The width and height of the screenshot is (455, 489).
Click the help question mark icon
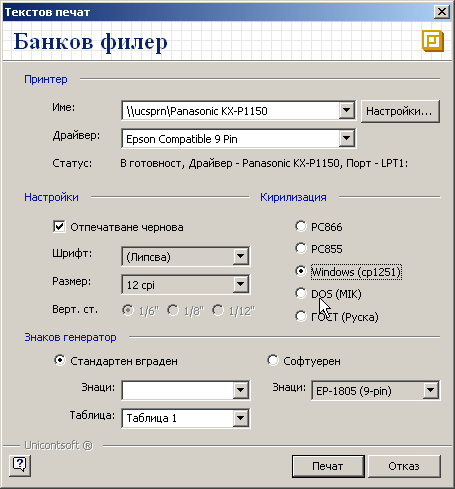(x=20, y=465)
